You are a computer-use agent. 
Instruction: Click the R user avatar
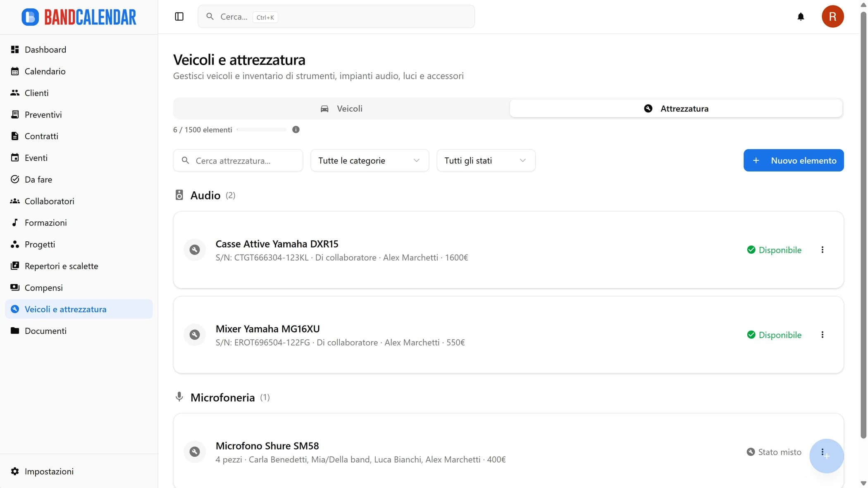(832, 17)
